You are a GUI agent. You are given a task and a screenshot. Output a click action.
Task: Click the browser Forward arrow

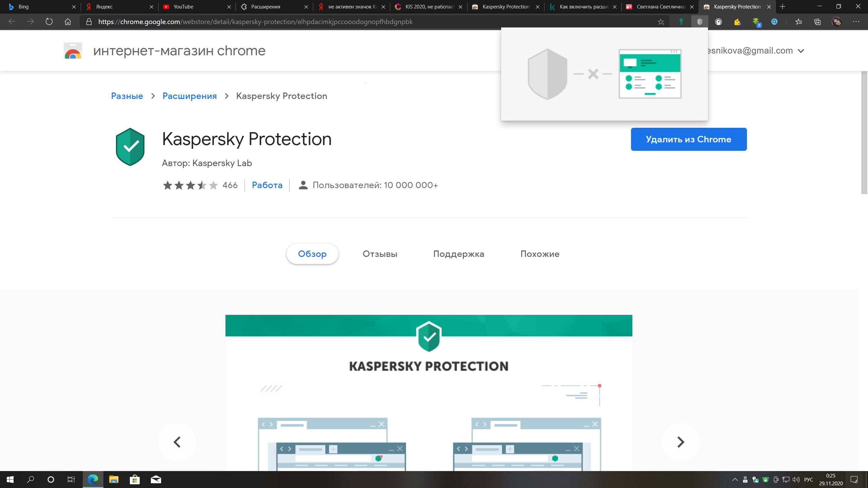point(31,22)
